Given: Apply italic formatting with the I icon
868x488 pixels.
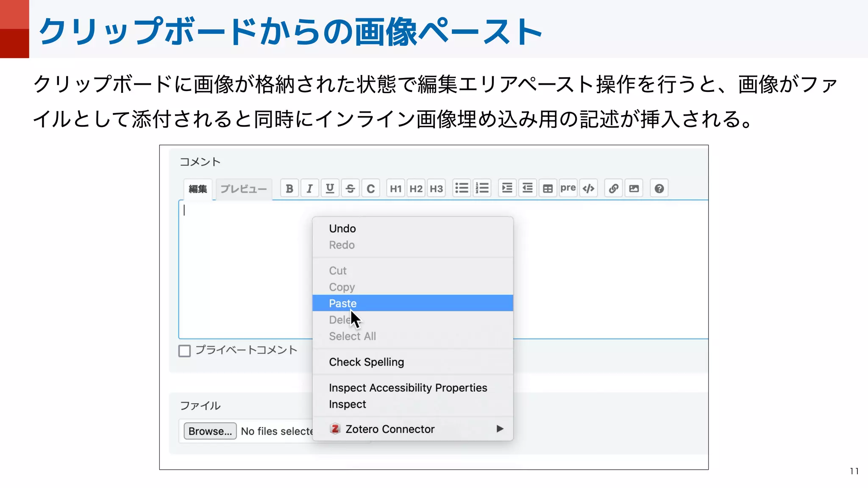Looking at the screenshot, I should (x=310, y=189).
